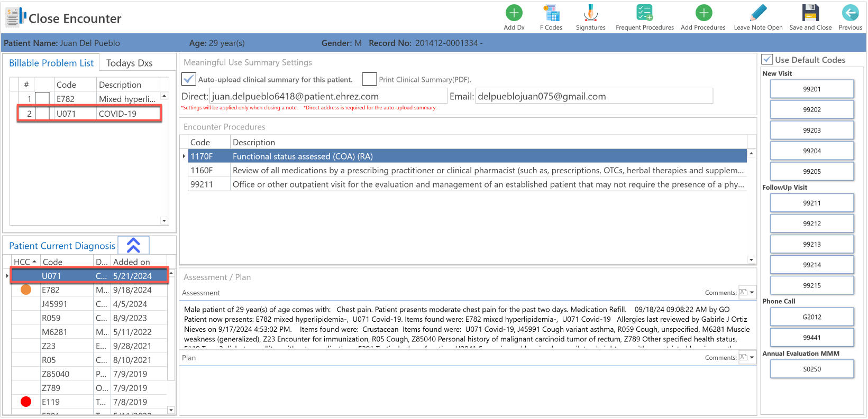Click the orange HCC dot for E782
This screenshot has width=868, height=419.
[x=26, y=290]
